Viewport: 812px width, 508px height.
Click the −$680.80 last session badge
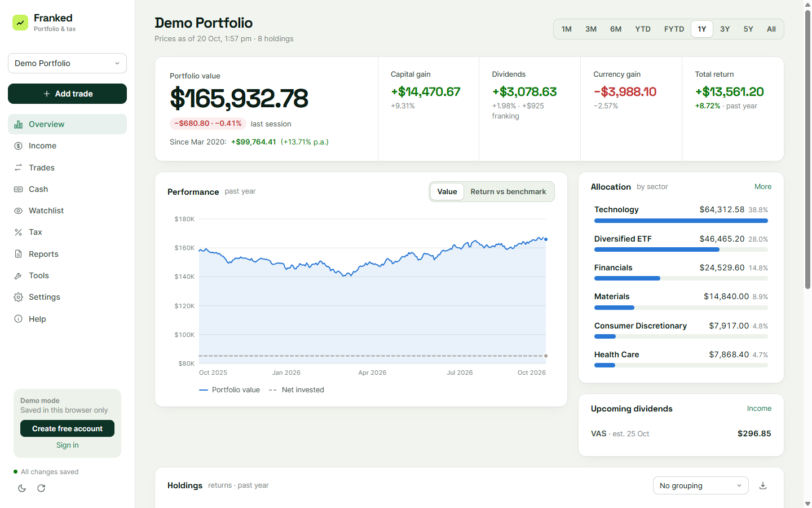pyautogui.click(x=208, y=123)
